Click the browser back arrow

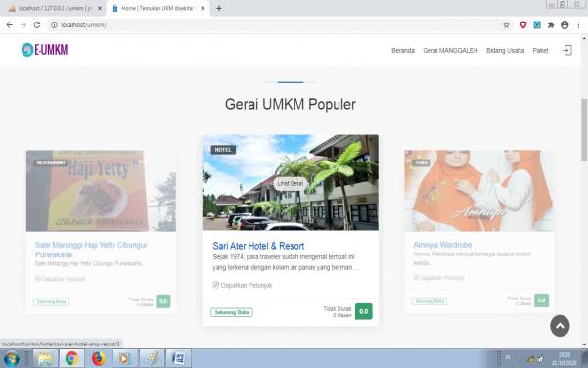click(x=10, y=25)
